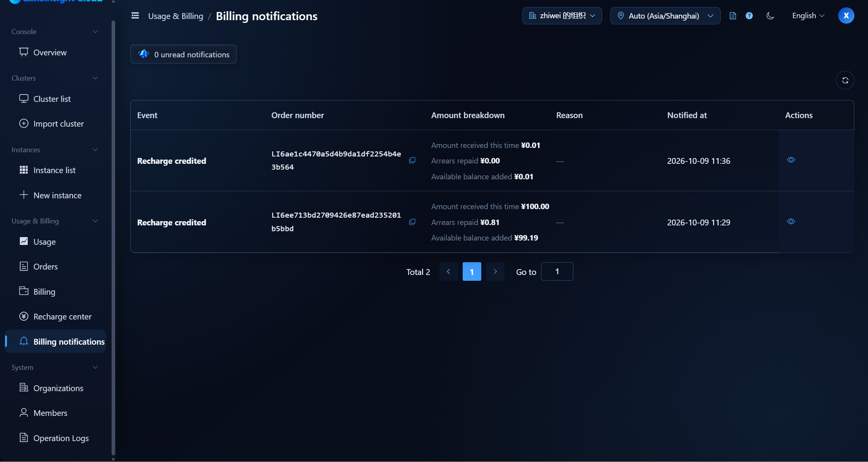Click the Usage & Billing breadcrumb link
Image resolution: width=868 pixels, height=462 pixels.
(x=176, y=16)
